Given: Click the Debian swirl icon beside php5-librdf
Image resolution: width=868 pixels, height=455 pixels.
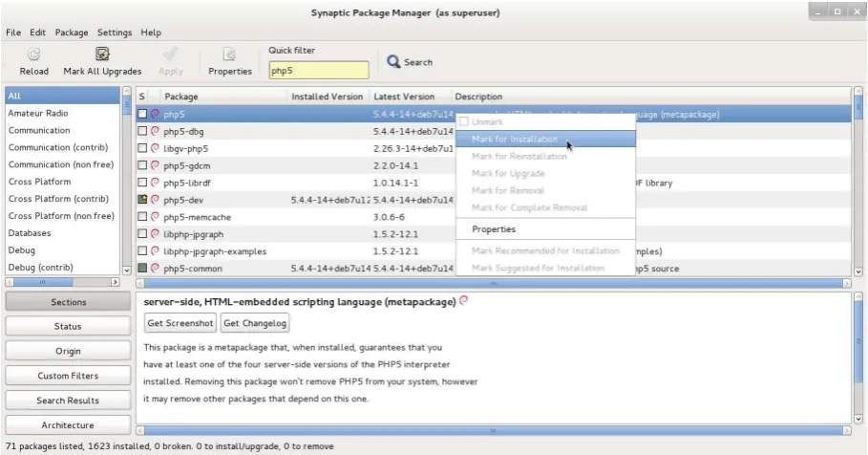Looking at the screenshot, I should [x=155, y=183].
